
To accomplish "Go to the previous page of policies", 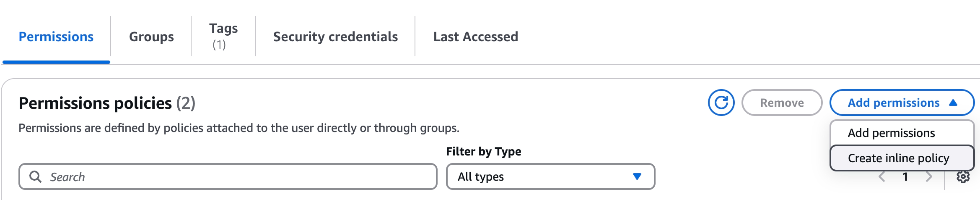I will [x=882, y=177].
